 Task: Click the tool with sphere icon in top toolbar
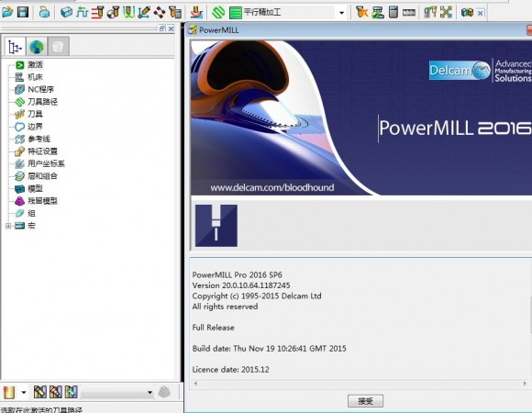[x=113, y=13]
